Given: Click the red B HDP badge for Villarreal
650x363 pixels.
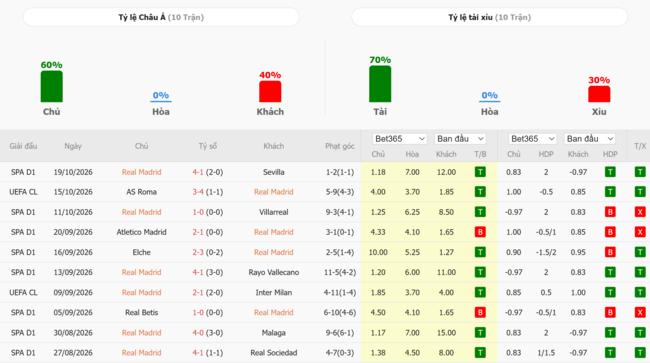Looking at the screenshot, I should (x=610, y=212).
